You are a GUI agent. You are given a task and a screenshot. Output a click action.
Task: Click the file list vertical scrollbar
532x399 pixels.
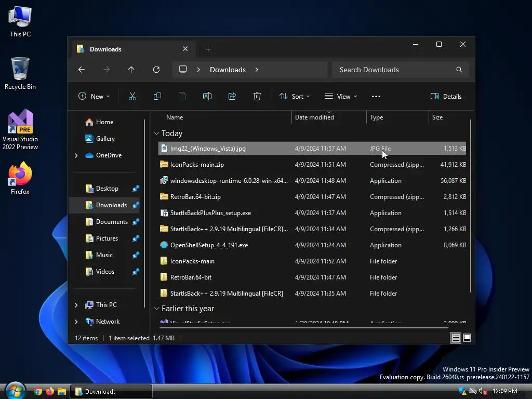point(471,206)
